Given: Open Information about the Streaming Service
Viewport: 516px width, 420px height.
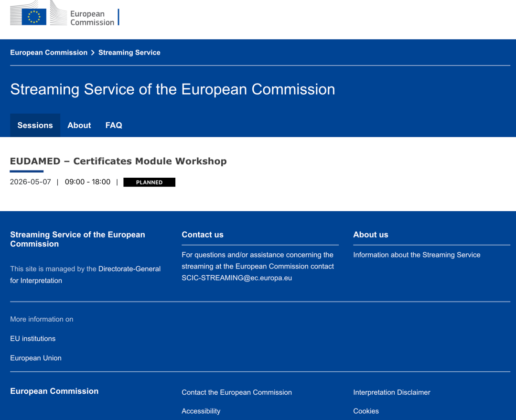Looking at the screenshot, I should [417, 255].
